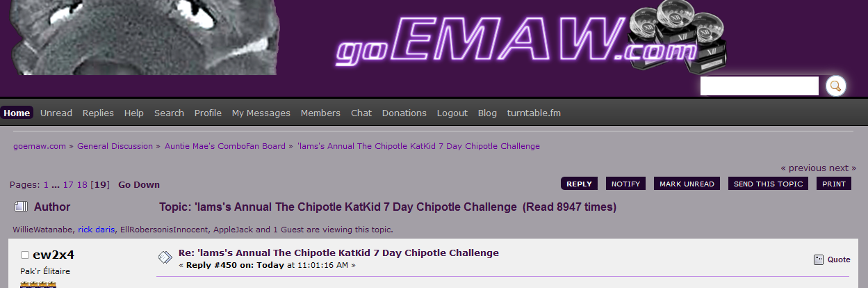
Task: Click the Quote icon on reply #450
Action: 819,259
